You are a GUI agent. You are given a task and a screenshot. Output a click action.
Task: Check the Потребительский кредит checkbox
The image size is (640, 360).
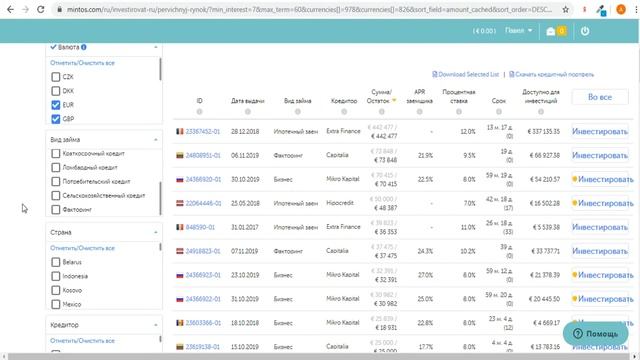point(56,181)
